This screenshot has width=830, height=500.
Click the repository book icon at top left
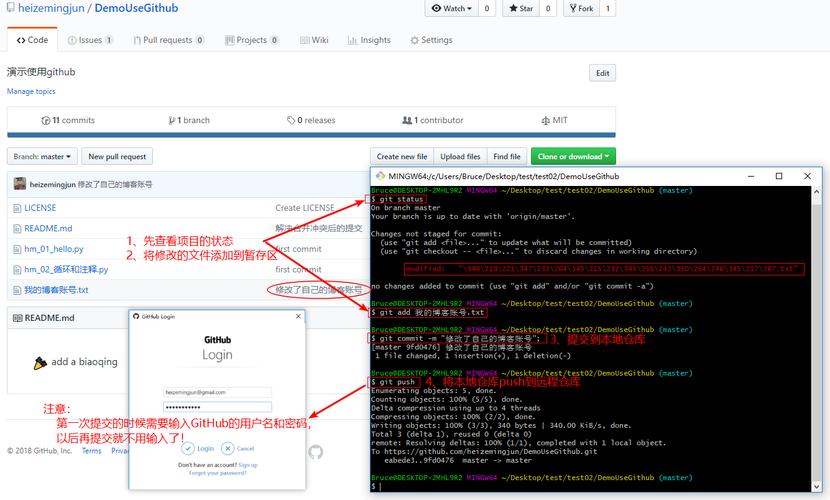point(10,8)
